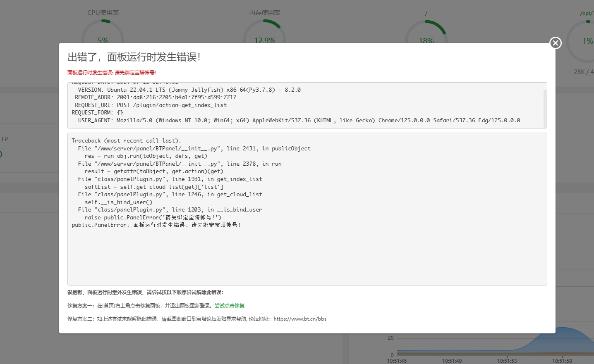Click the final 'public.PanelError:' message line
The height and width of the screenshot is (364, 594).
pyautogui.click(x=156, y=225)
